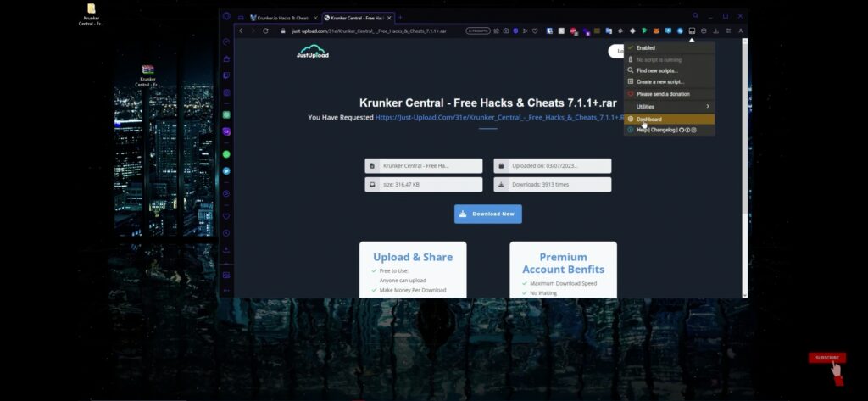Open Twitch in the Opera sidebar

(226, 75)
